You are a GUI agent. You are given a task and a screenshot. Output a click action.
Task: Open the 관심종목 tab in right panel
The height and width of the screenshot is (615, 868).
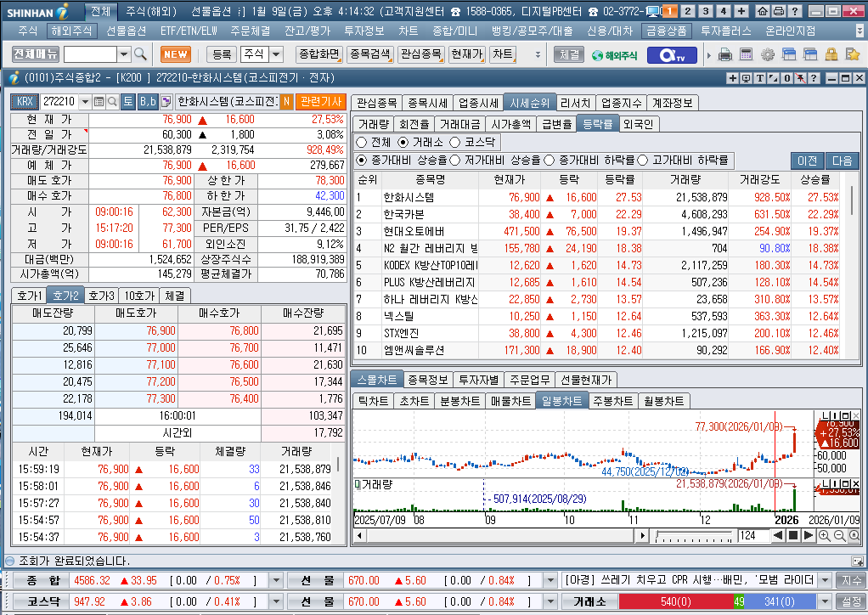[376, 103]
